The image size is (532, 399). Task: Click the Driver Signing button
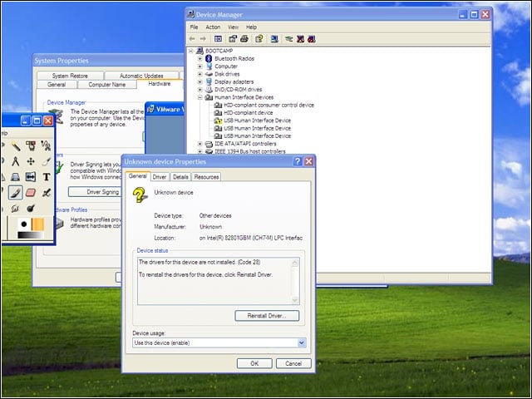click(x=95, y=192)
